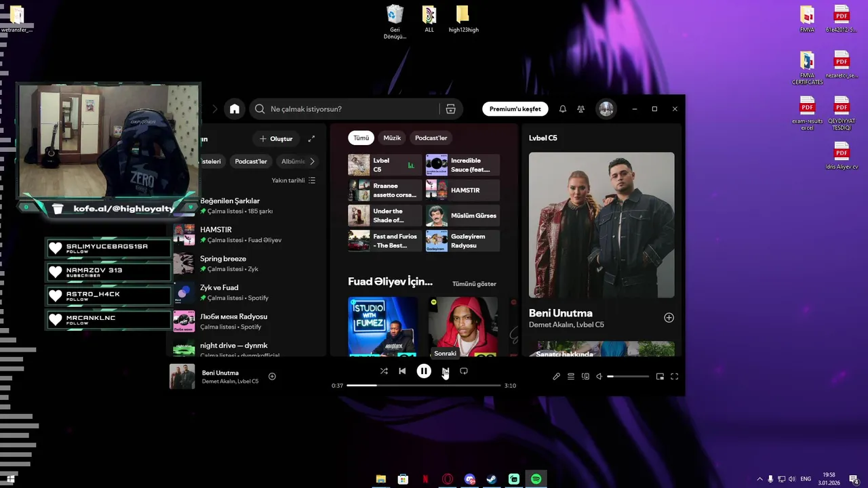Screen dimensions: 868x488
Task: Open Under the Shade of tile
Action: (x=384, y=216)
